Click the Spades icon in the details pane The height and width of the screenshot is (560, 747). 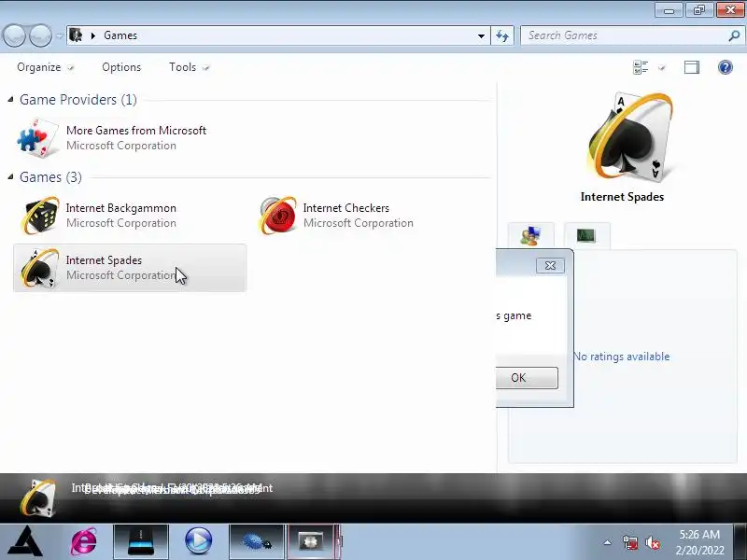point(38,498)
